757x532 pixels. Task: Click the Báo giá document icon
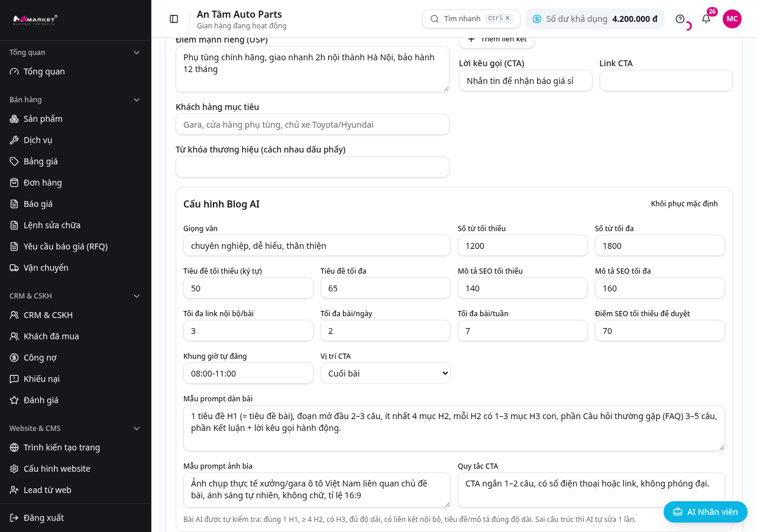[x=14, y=204]
